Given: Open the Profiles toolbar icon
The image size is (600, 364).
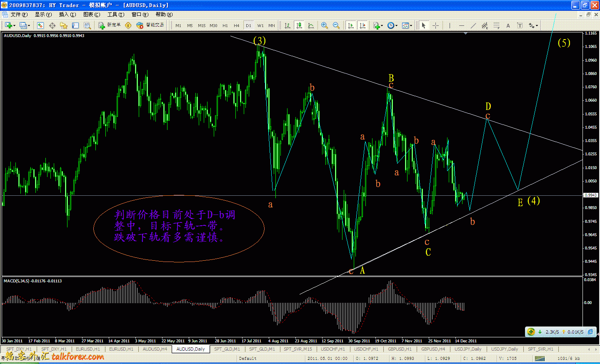Looking at the screenshot, I should [x=23, y=25].
